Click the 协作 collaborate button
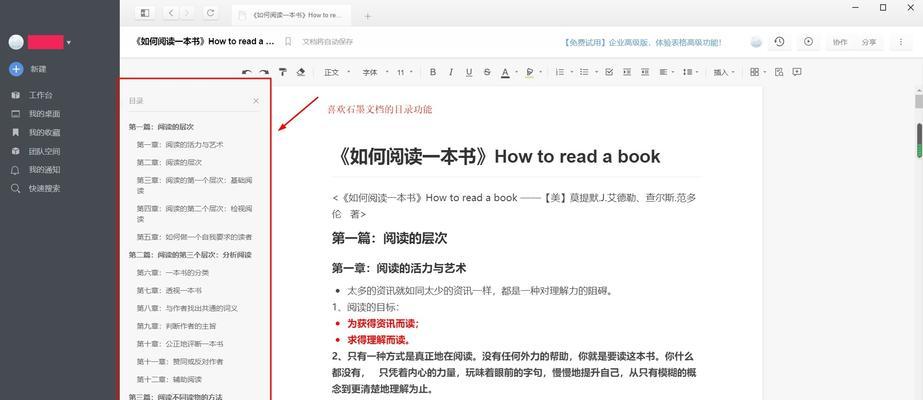The image size is (923, 400). click(840, 42)
